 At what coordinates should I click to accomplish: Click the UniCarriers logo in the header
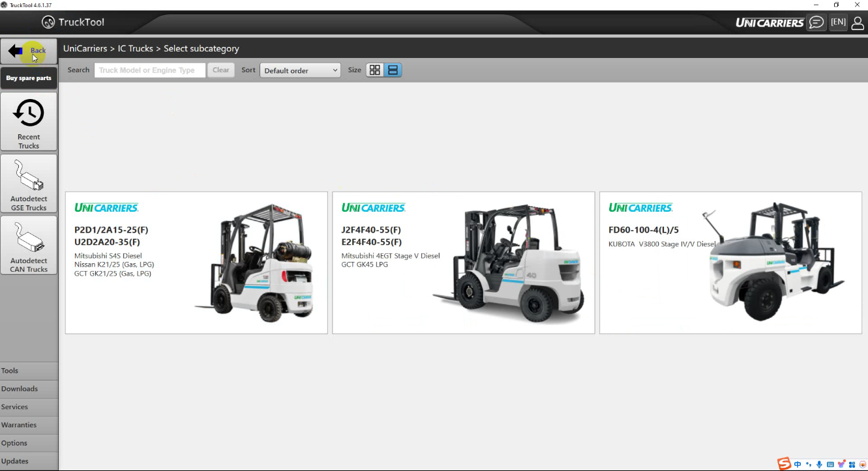tap(770, 22)
